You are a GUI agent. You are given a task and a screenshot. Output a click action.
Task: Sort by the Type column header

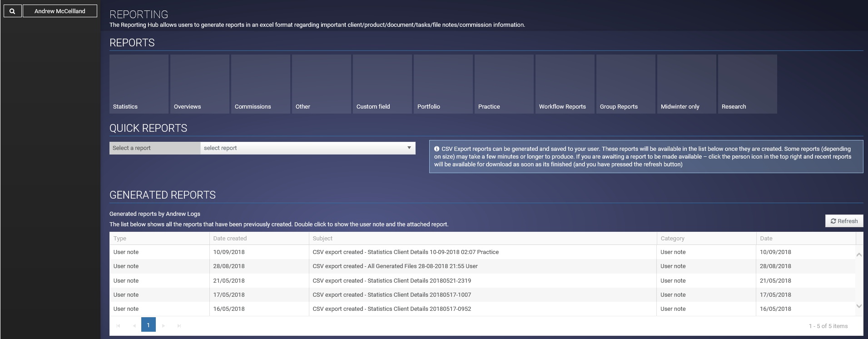click(x=159, y=238)
